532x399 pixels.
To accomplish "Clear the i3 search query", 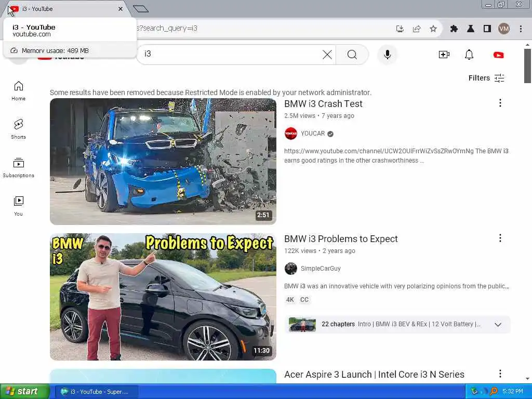I will (327, 54).
